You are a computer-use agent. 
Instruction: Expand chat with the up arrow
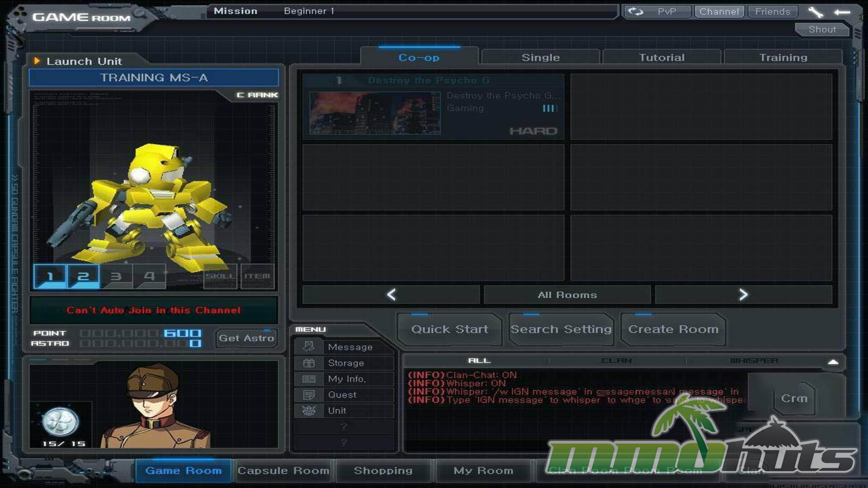click(x=833, y=362)
